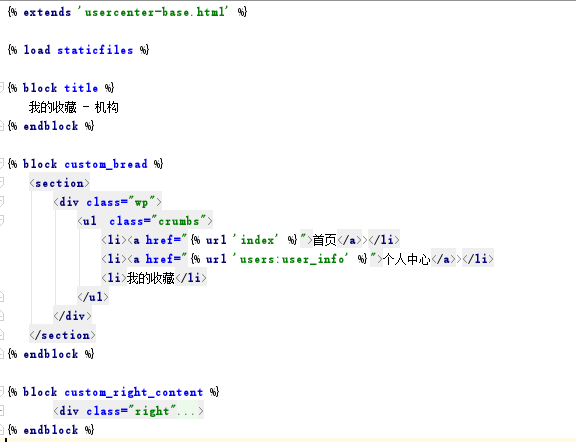The height and width of the screenshot is (442, 576).
Task: Collapse the 'block custom_right_content' fold marker
Action: click(x=1, y=392)
